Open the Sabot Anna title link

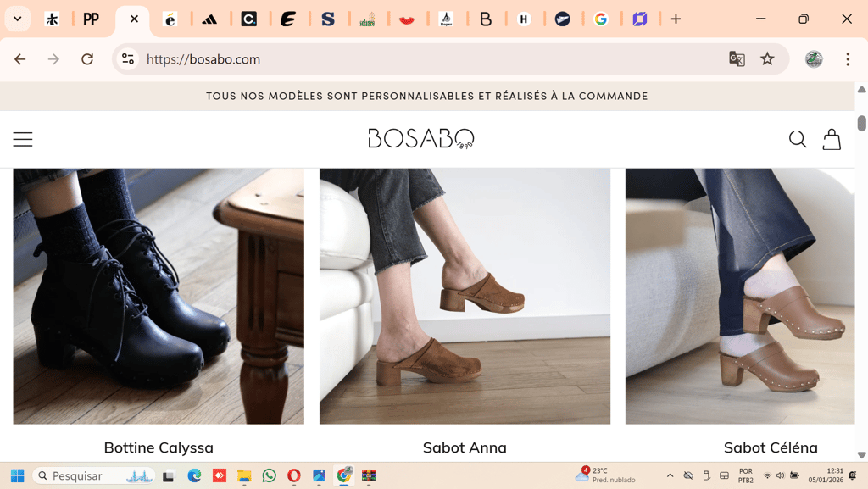click(x=465, y=447)
